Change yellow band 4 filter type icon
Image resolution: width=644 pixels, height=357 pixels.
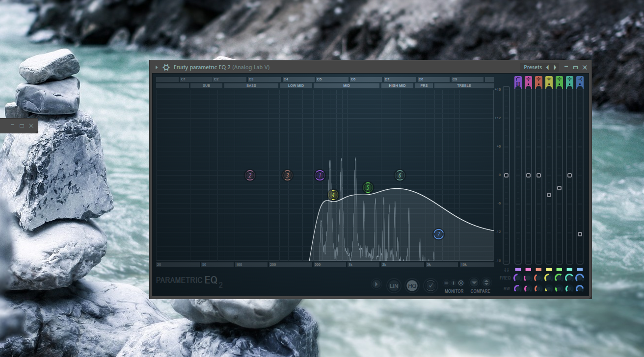(549, 79)
